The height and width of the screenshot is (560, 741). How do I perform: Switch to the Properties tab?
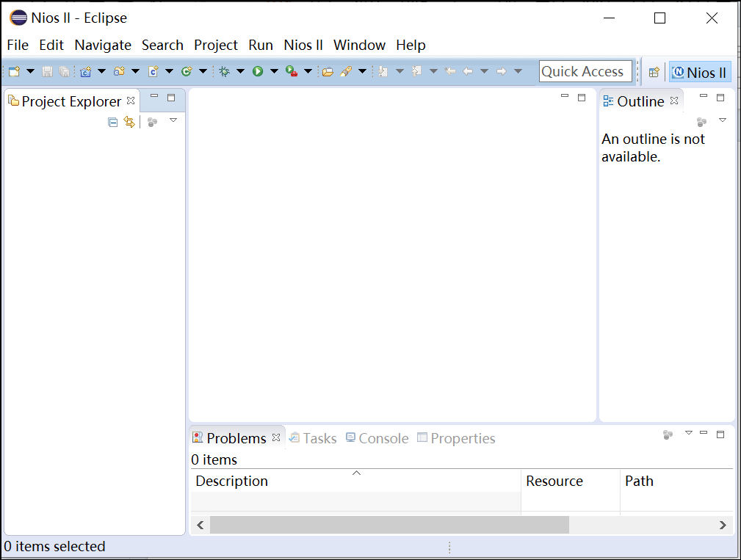pos(456,438)
